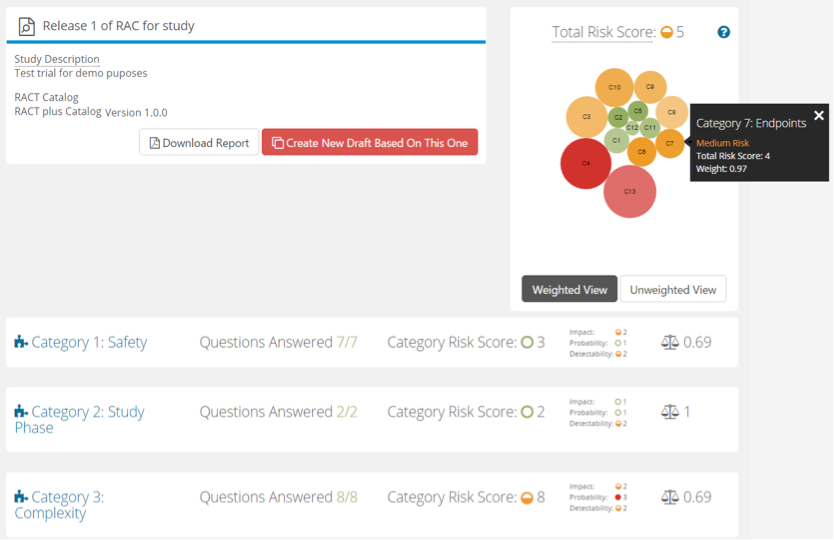Click 'Release 1 of RAC for study' title
The width and height of the screenshot is (834, 540).
click(119, 26)
